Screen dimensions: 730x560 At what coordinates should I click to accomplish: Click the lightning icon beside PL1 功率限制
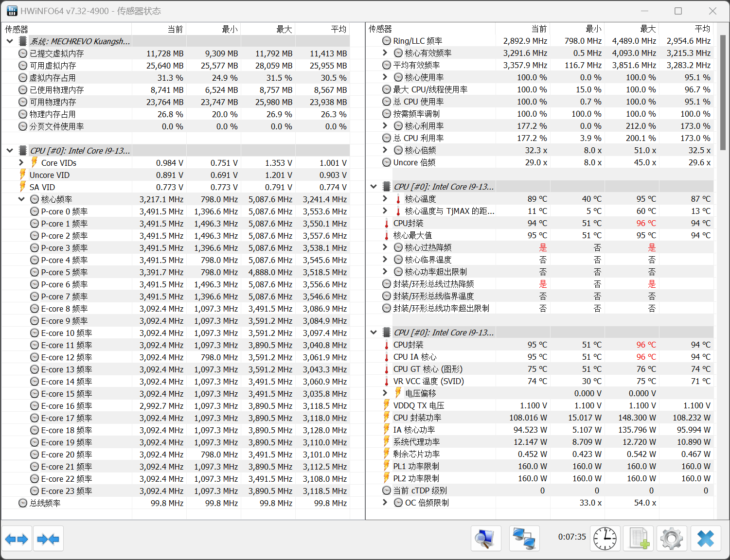click(x=387, y=466)
